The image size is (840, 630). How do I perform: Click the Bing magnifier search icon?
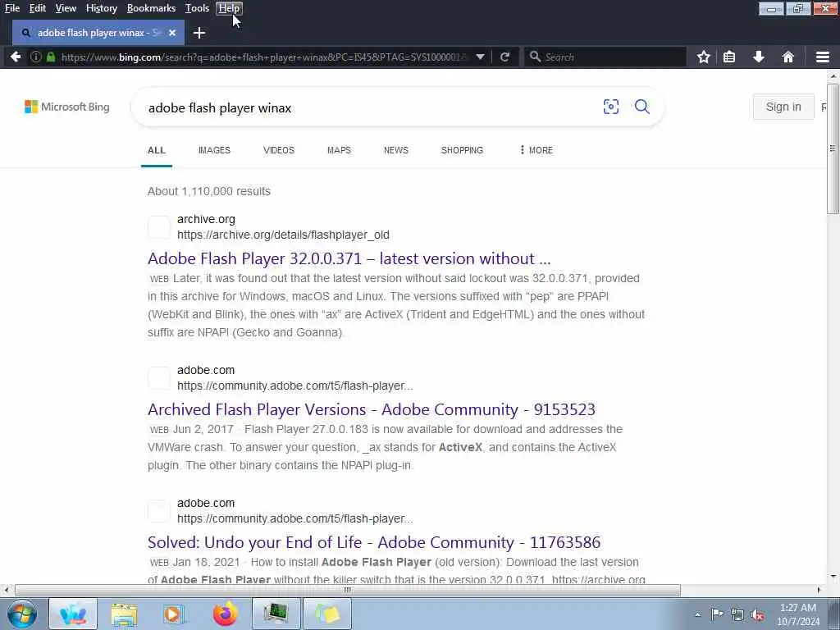(x=641, y=107)
